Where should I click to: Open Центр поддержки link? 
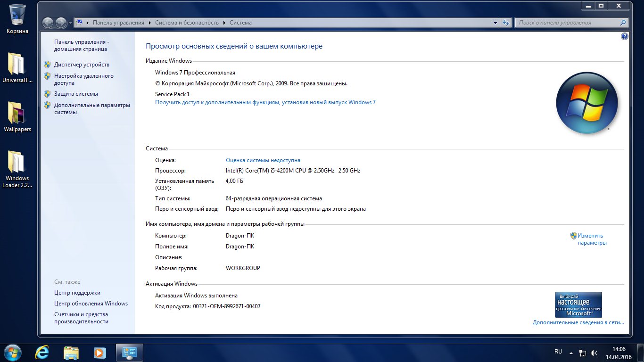pos(77,293)
